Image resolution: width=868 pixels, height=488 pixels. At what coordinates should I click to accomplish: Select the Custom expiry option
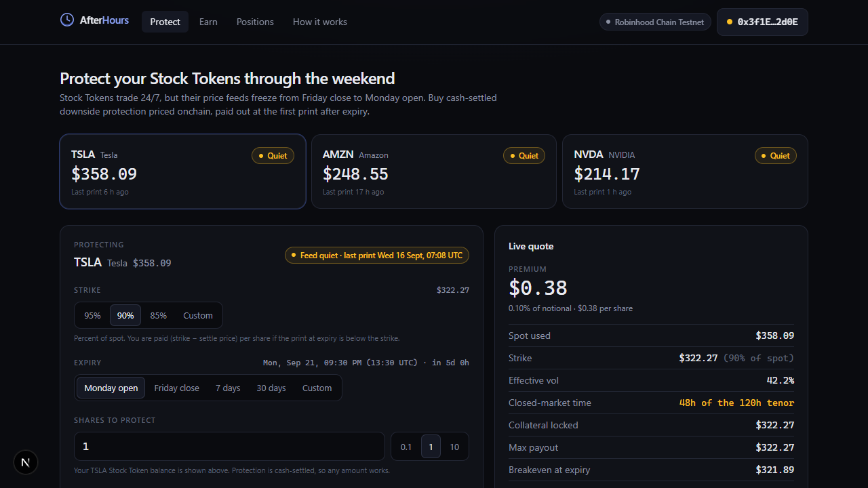317,388
